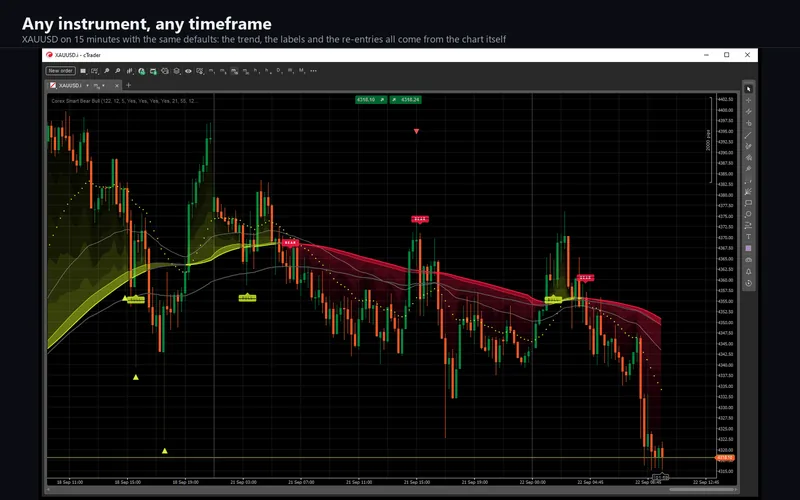
Task: Switch to h1 timeframe in toolbar
Action: point(256,71)
